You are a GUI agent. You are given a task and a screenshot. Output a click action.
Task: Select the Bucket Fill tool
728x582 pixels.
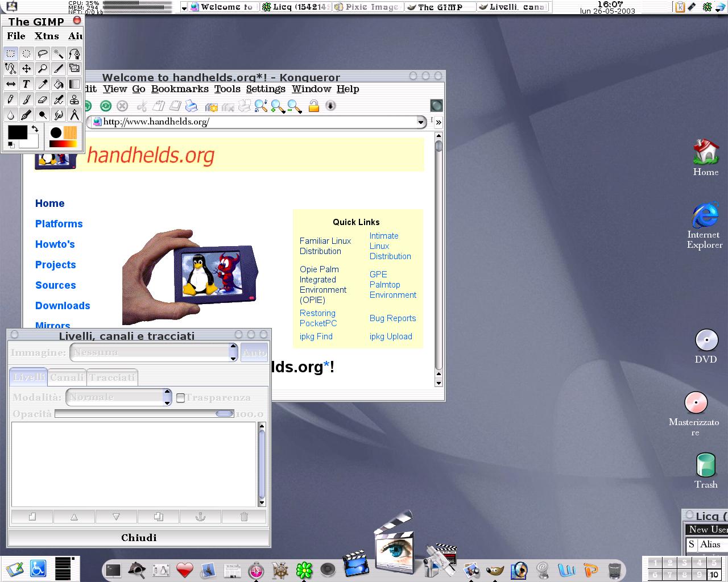click(x=59, y=84)
